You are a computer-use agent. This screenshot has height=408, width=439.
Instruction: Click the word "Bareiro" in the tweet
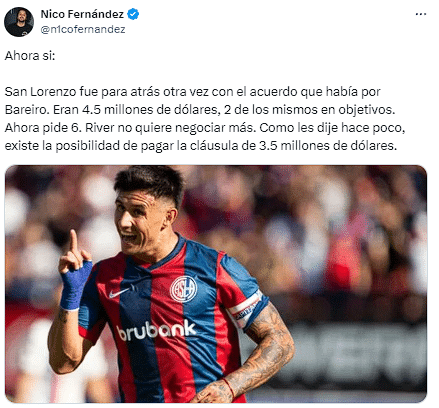point(26,110)
